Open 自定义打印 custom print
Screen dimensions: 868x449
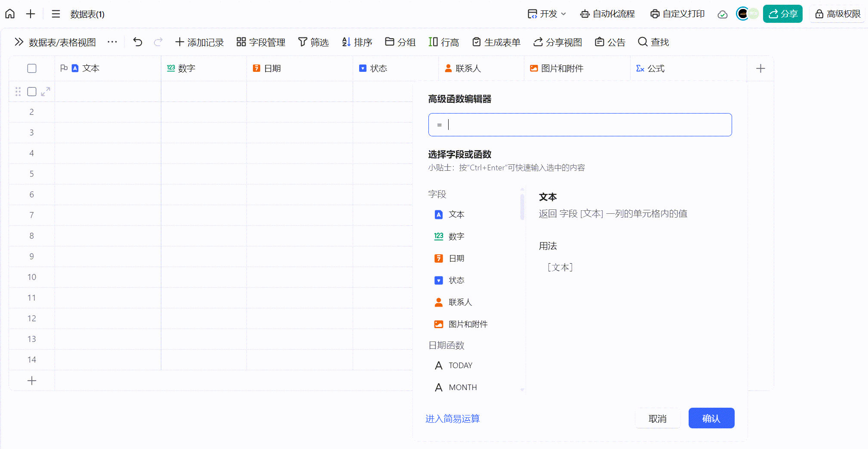tap(677, 14)
